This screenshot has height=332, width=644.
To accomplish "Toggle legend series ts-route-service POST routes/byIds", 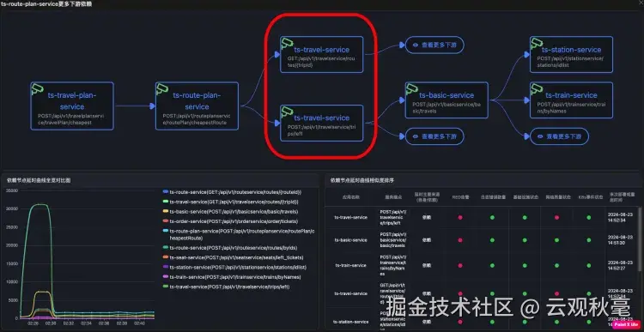I will point(230,248).
